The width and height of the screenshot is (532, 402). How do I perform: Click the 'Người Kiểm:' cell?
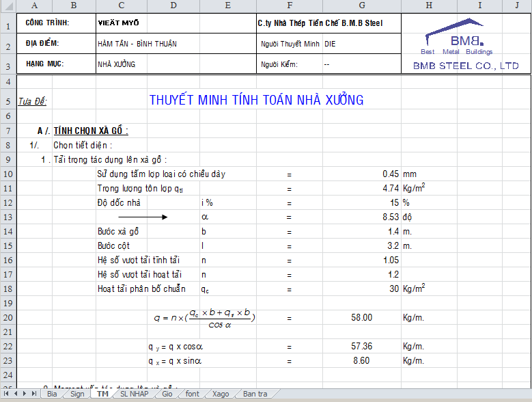point(290,64)
